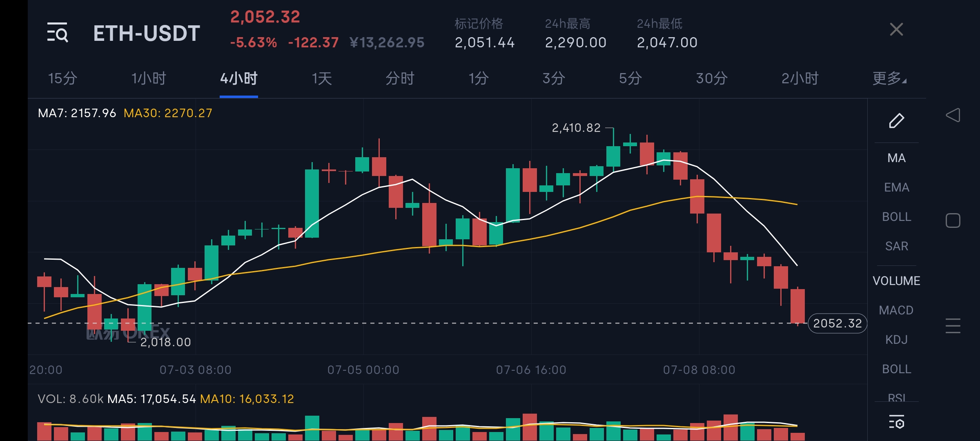This screenshot has width=980, height=441.
Task: Expand the 更多 timeframe dropdown
Action: click(889, 78)
